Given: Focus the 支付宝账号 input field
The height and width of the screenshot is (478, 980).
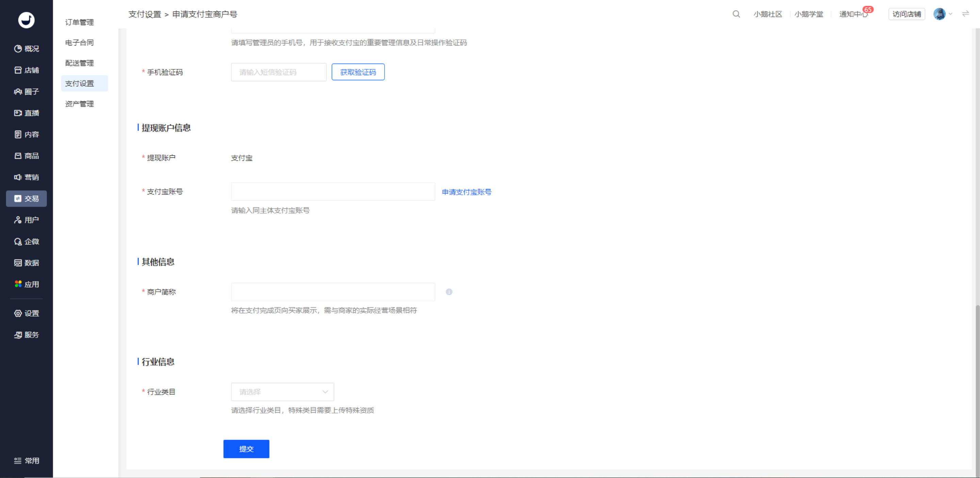Looking at the screenshot, I should [333, 191].
